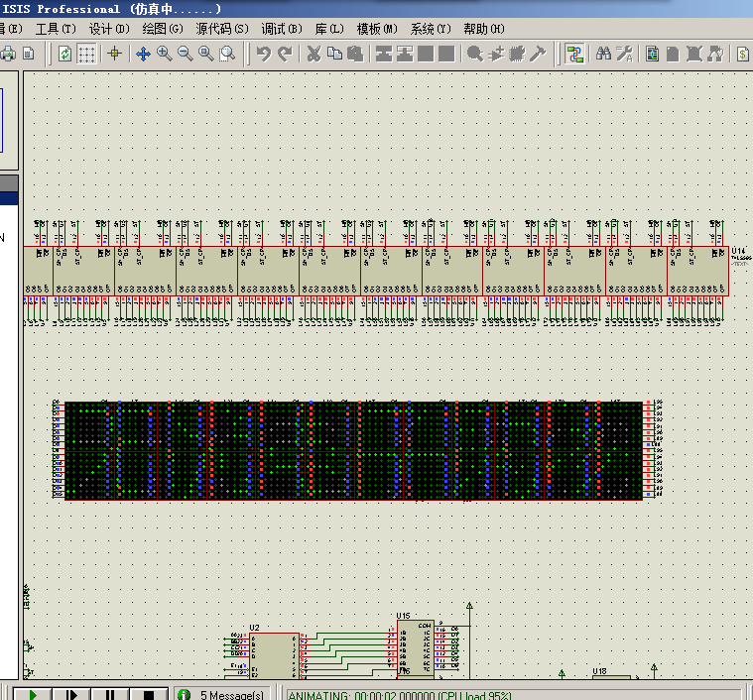The width and height of the screenshot is (753, 700).
Task: Click the Property Assignment Tool wrench icon
Action: coord(624,54)
